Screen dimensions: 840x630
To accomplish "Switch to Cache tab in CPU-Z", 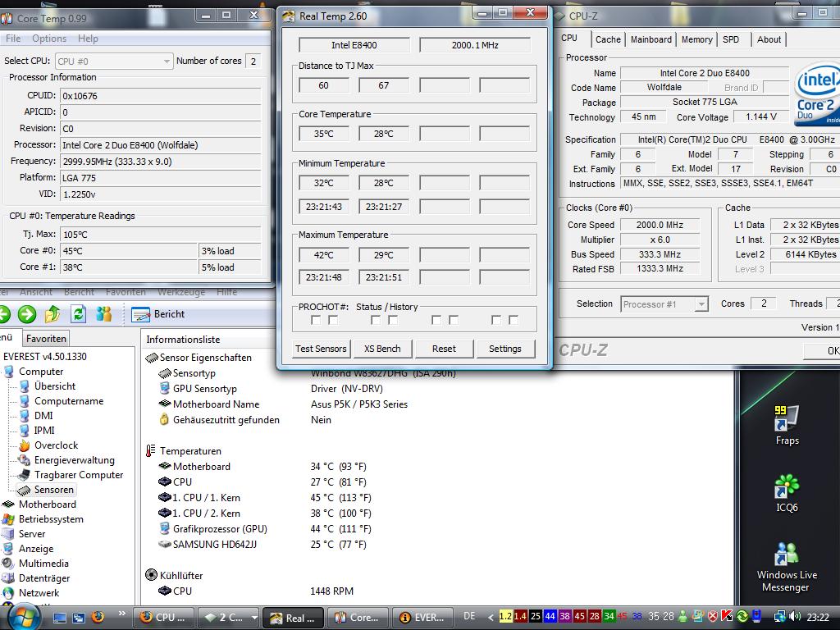I will 608,39.
